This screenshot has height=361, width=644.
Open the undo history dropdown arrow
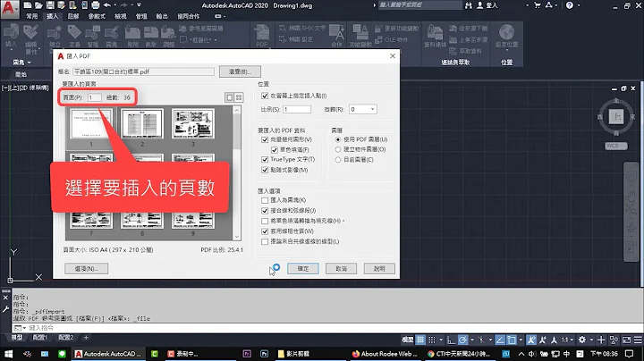[x=115, y=5]
